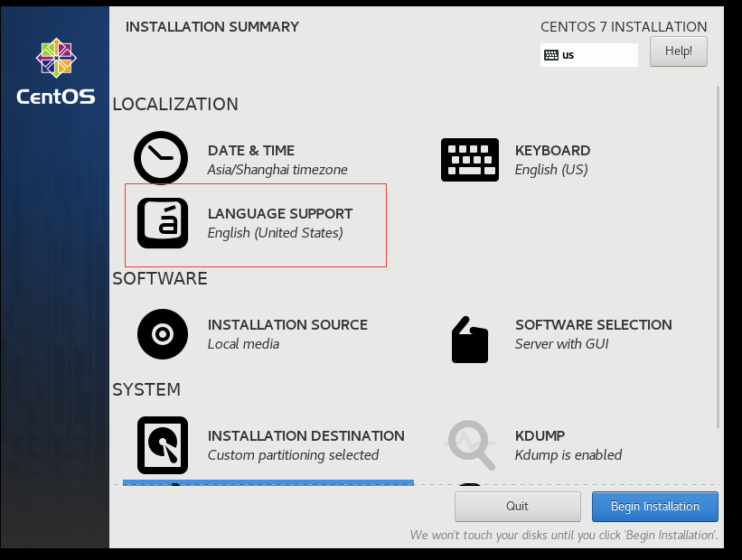Click the 'us' keyboard layout indicator field
Screen dimensions: 742x560
(x=589, y=55)
